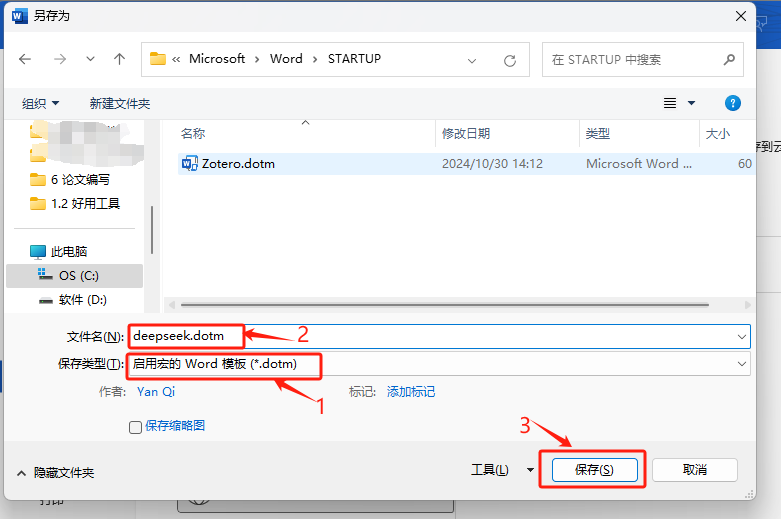Image resolution: width=781 pixels, height=519 pixels.
Task: Sort by the 名称 column header
Action: 193,133
